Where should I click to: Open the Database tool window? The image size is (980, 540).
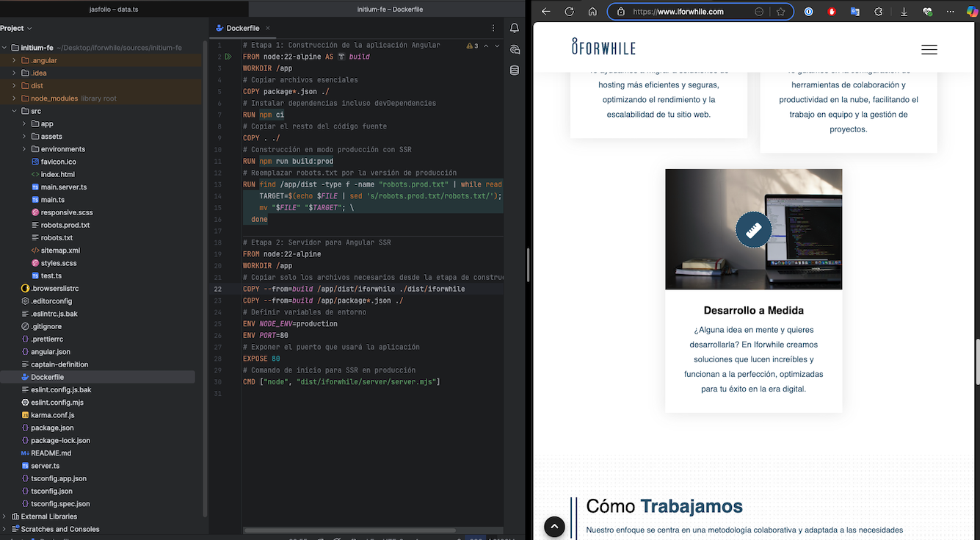click(515, 71)
